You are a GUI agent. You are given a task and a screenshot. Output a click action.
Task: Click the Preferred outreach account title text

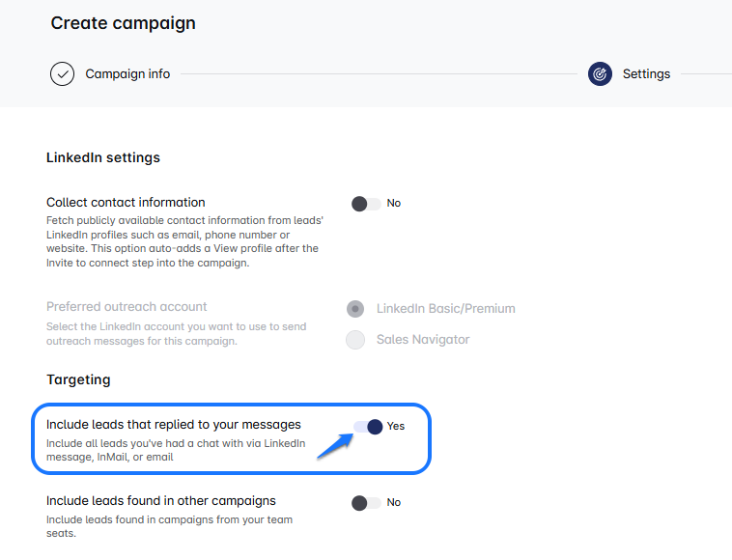pos(127,307)
